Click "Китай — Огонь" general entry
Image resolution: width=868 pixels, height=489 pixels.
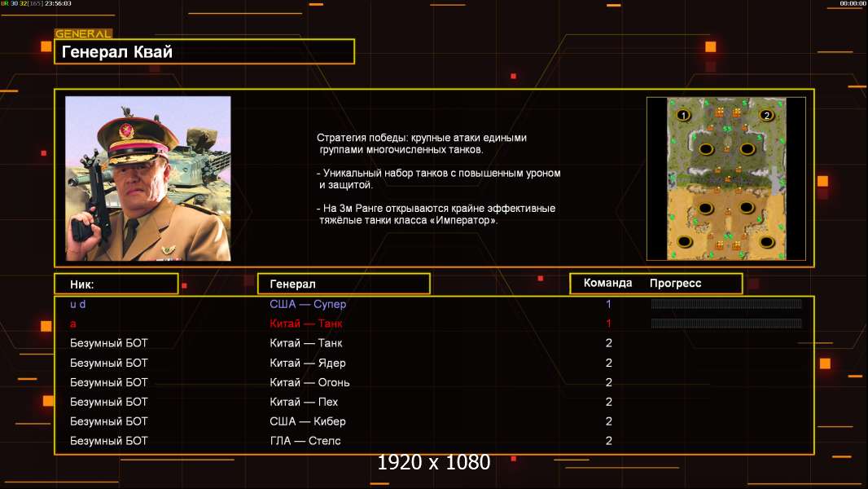point(309,382)
